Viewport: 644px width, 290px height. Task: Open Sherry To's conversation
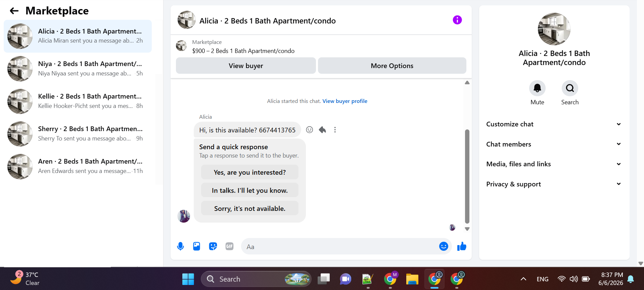pyautogui.click(x=78, y=134)
